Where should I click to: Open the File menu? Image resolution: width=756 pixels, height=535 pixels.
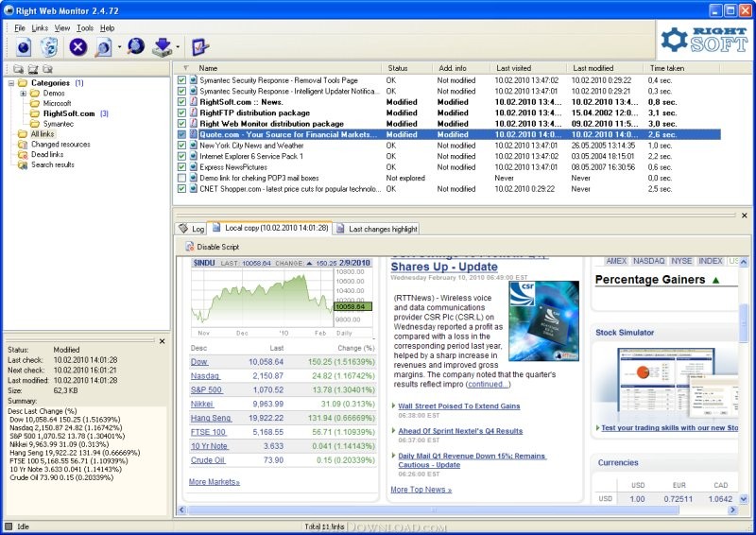19,28
